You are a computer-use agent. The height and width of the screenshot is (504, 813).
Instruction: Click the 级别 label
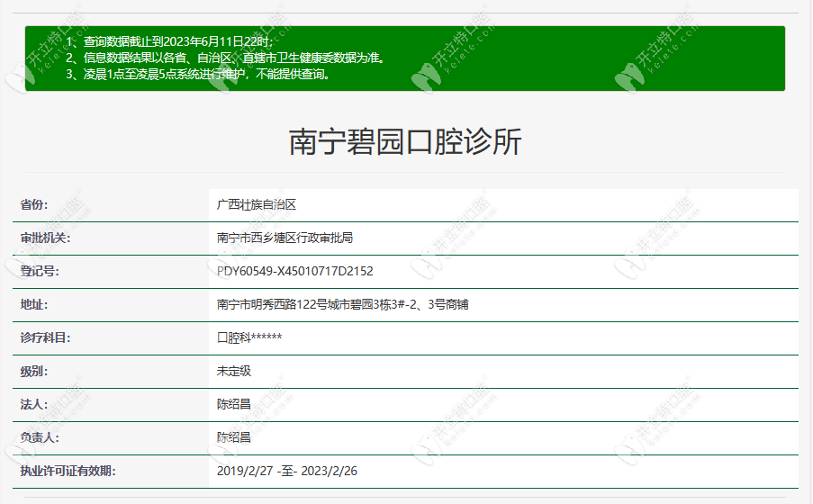(x=34, y=372)
